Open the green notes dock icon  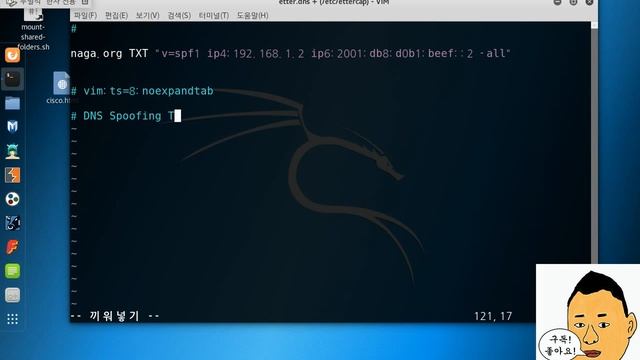click(x=12, y=271)
